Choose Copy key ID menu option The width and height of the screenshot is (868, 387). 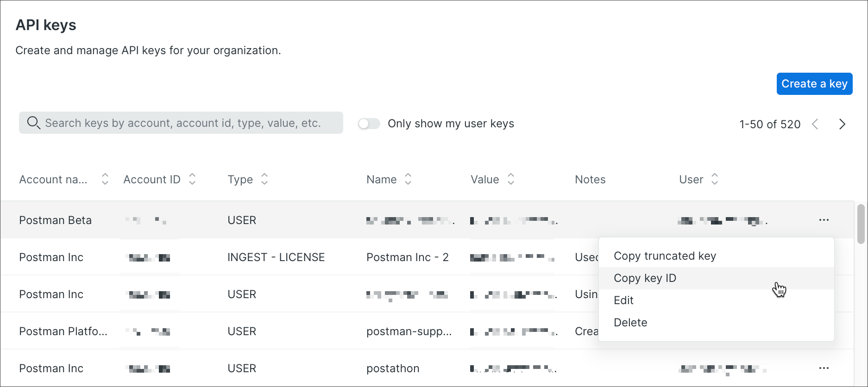click(x=645, y=278)
